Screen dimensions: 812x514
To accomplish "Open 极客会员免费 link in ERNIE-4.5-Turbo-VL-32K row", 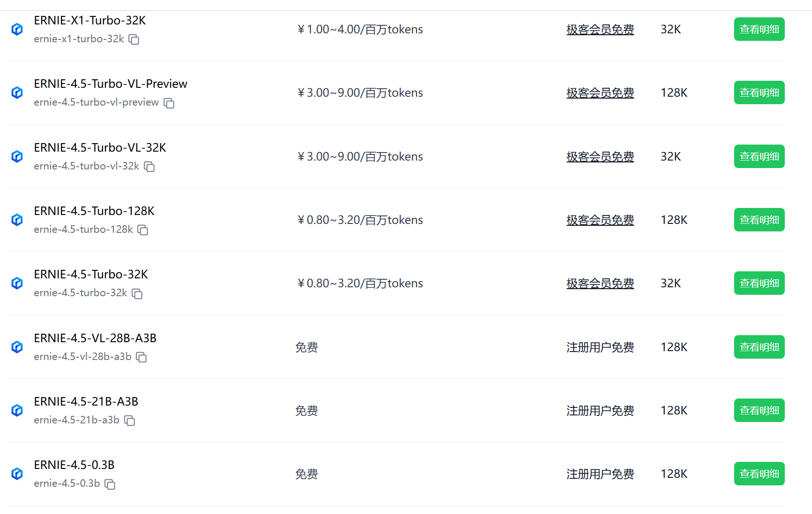I will [x=600, y=157].
